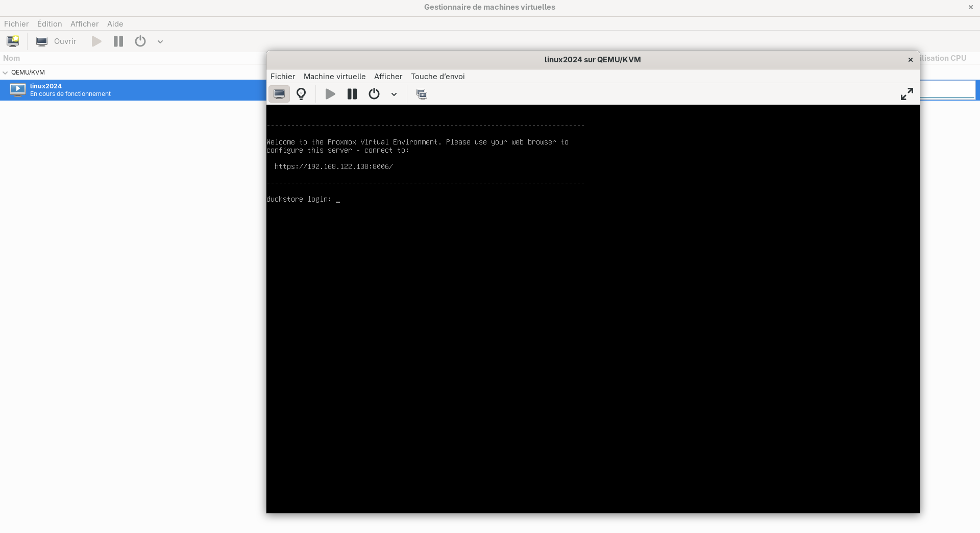Click the new virtual machine icon

click(x=13, y=41)
